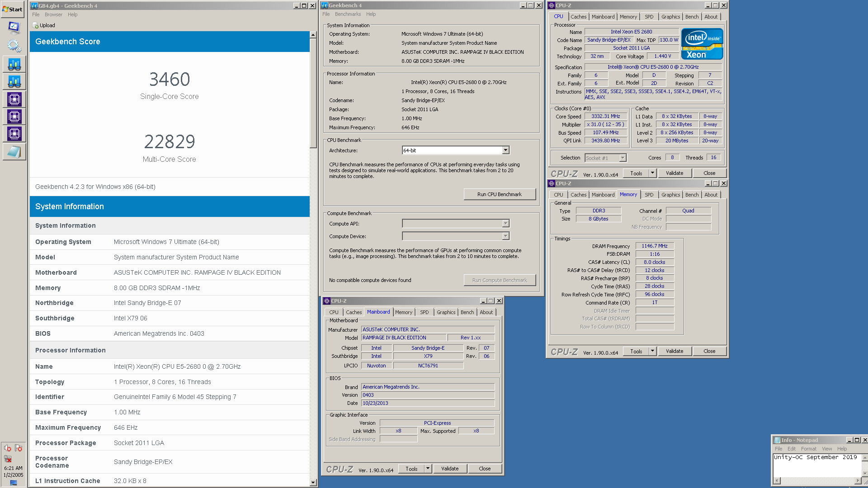Click scroll-up arrow in GB4 results window
Viewport: 868px width, 488px height.
point(313,35)
